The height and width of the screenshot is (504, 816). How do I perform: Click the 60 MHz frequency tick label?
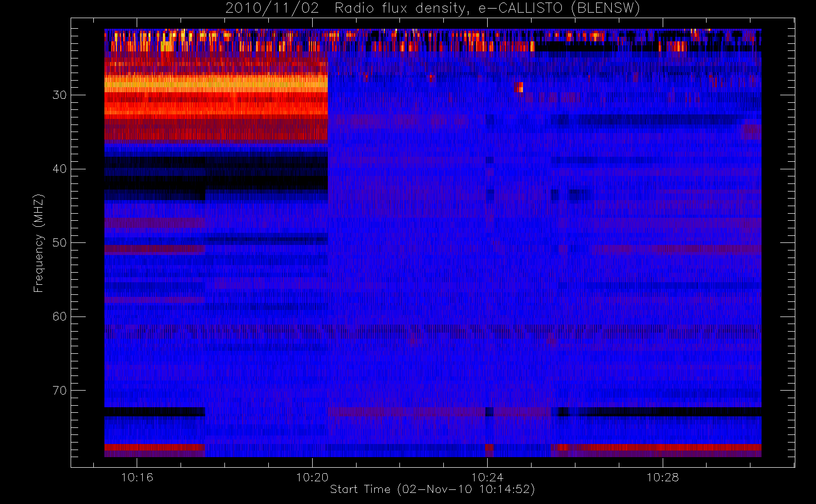60,317
